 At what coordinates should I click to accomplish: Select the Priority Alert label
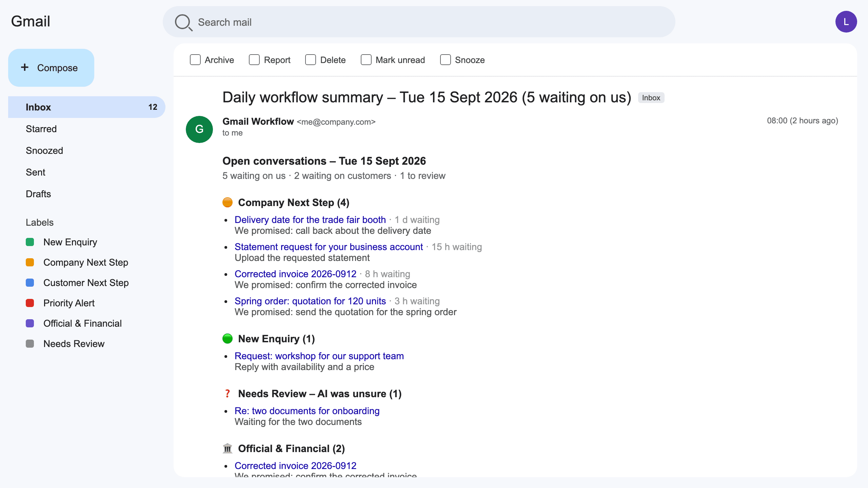click(x=69, y=303)
